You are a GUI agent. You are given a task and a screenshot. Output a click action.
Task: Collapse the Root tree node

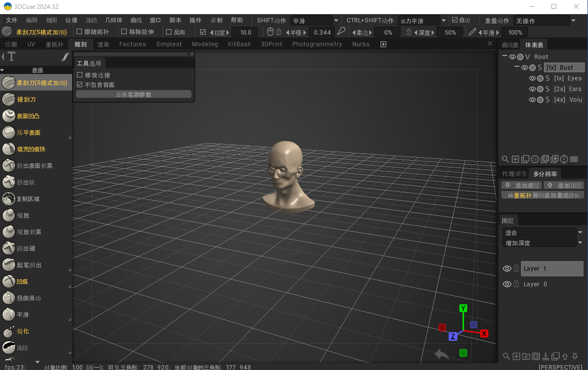point(505,56)
